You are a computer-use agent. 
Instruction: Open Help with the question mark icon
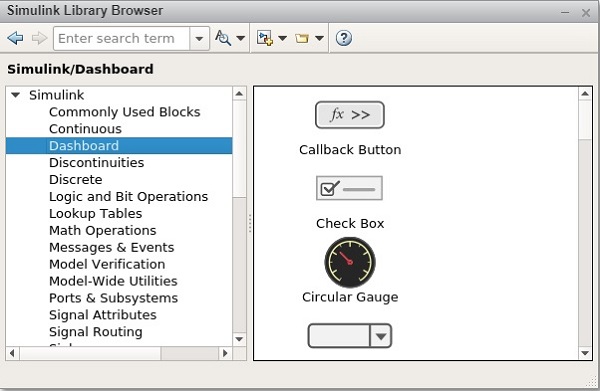(344, 38)
